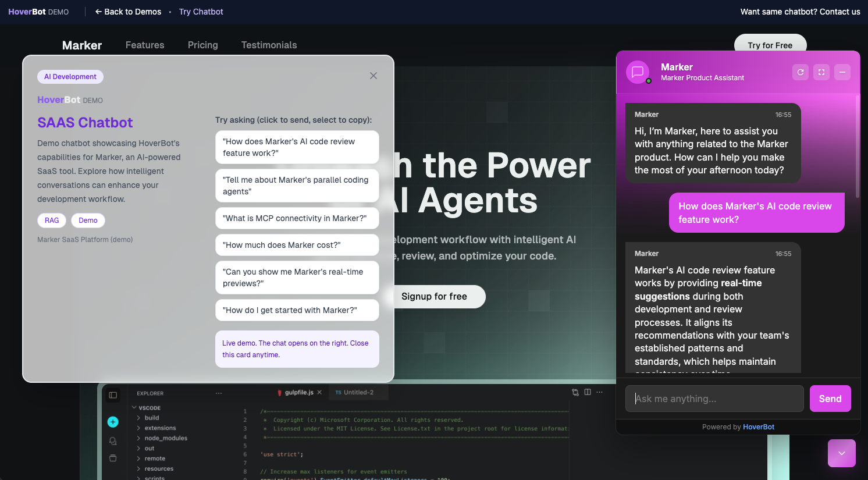Open the Features nav item

(145, 45)
